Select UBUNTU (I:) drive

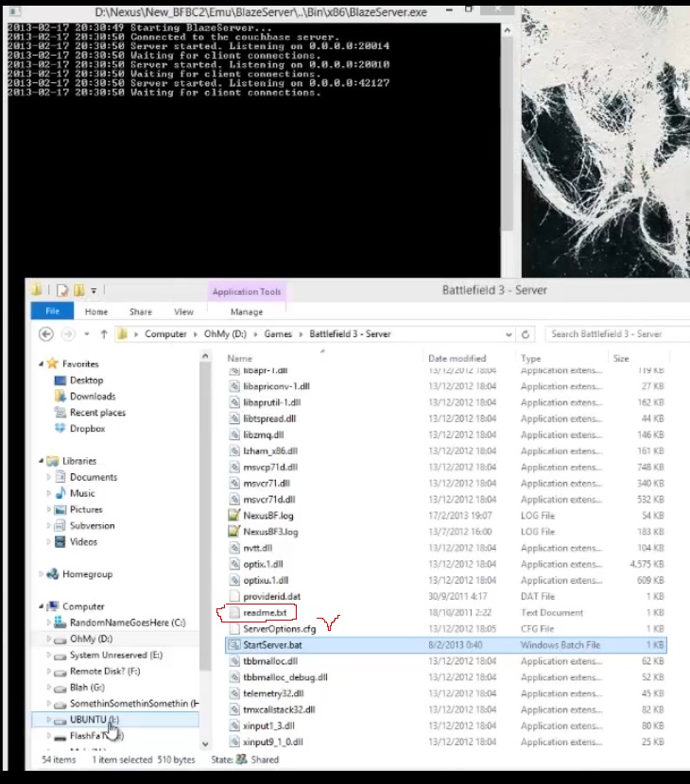click(95, 720)
